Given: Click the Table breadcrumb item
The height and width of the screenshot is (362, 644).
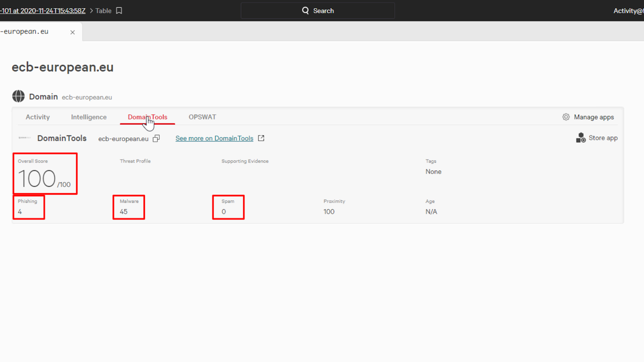Looking at the screenshot, I should (103, 11).
